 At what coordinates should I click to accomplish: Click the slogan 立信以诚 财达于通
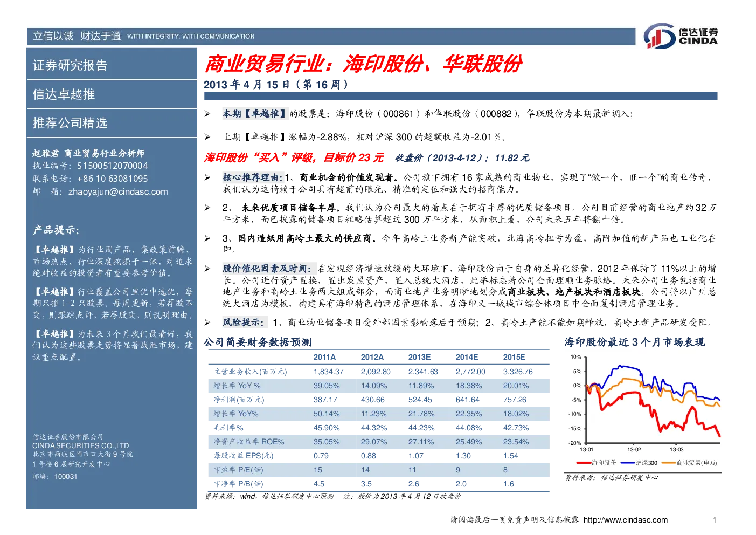pyautogui.click(x=77, y=36)
